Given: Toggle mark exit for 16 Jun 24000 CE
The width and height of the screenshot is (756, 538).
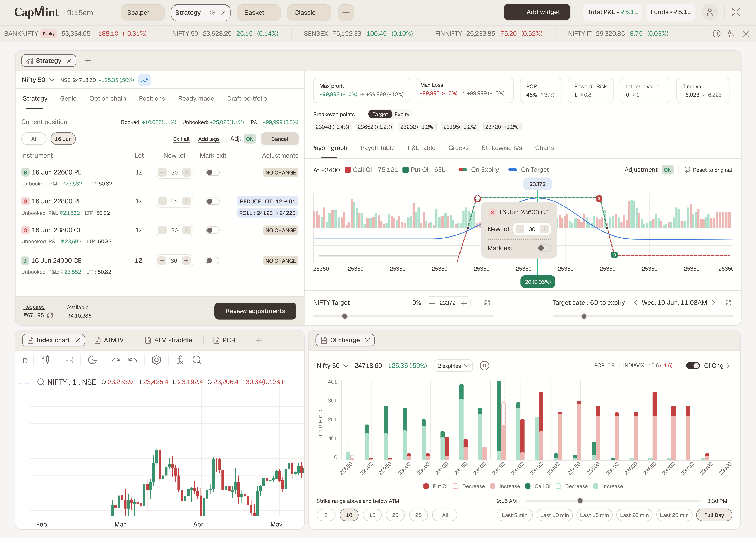Looking at the screenshot, I should tap(212, 261).
